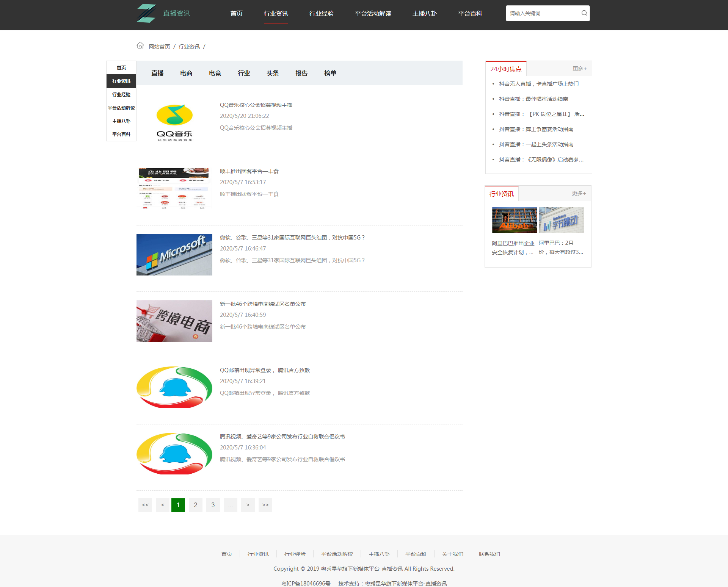Screen dimensions: 728x587
Task: Switch to the 电商 category tab
Action: 186,73
